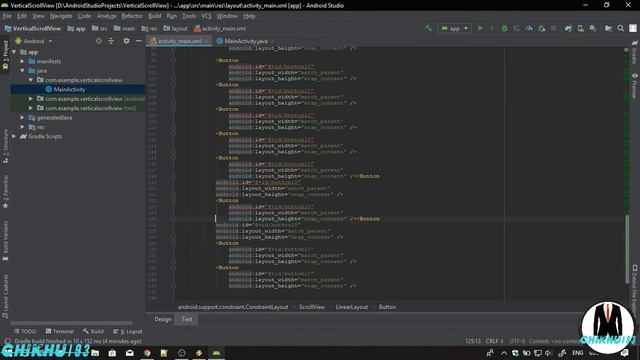Image resolution: width=640 pixels, height=360 pixels.
Task: Expand the generatedJava folder
Action: (22, 118)
